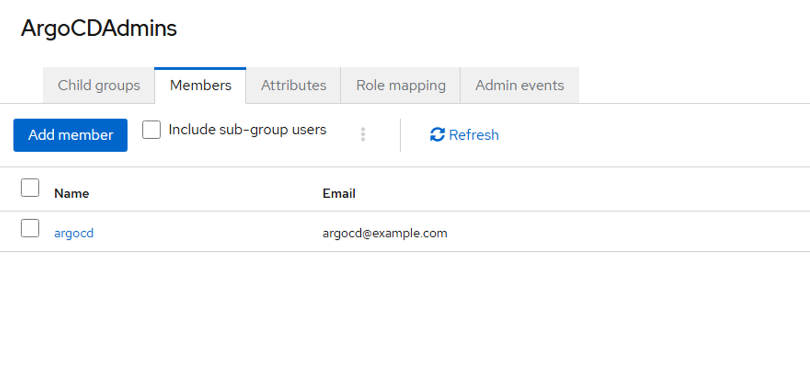Viewport: 810px width, 392px height.
Task: Open the argocd user link
Action: 74,233
